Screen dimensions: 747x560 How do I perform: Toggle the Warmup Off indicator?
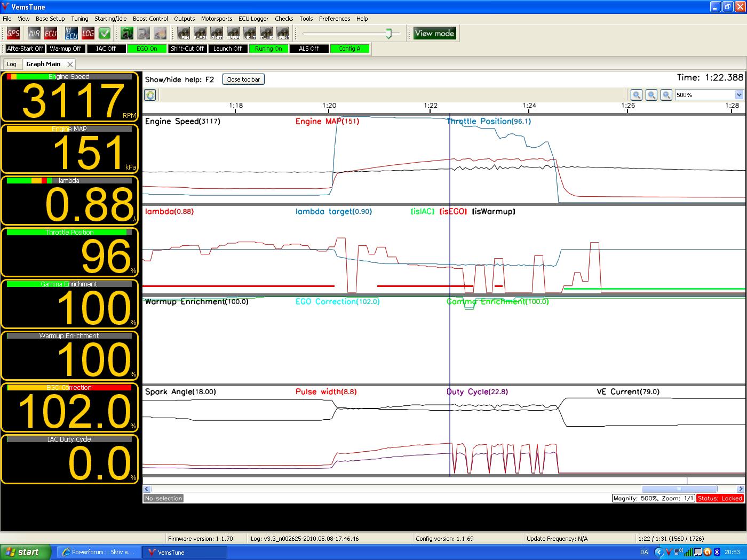point(66,49)
